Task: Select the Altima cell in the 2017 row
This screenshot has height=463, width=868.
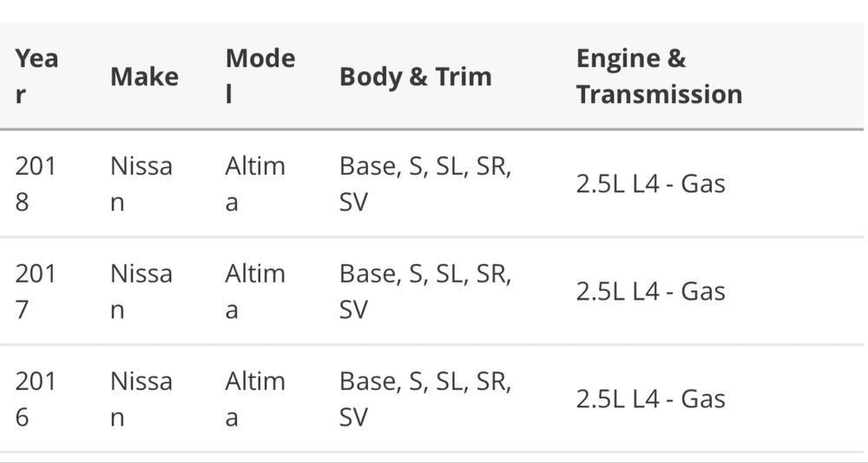Action: coord(254,291)
